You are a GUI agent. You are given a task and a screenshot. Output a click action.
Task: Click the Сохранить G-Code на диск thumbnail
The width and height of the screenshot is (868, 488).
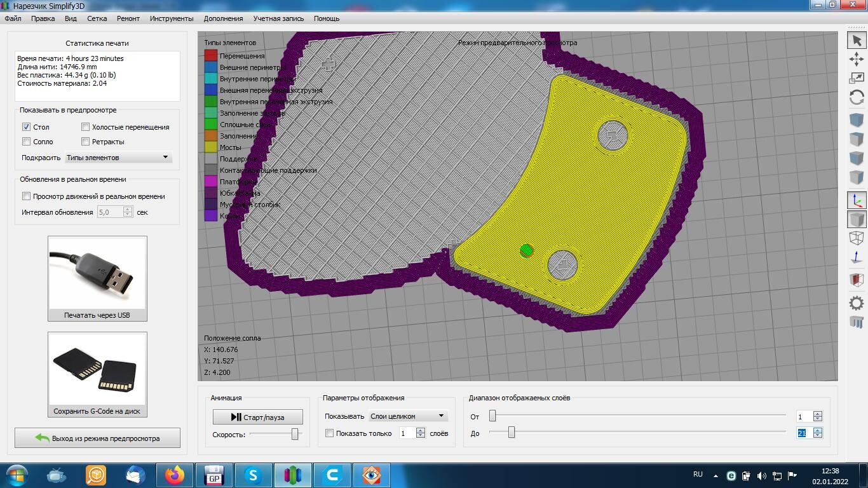click(x=97, y=374)
